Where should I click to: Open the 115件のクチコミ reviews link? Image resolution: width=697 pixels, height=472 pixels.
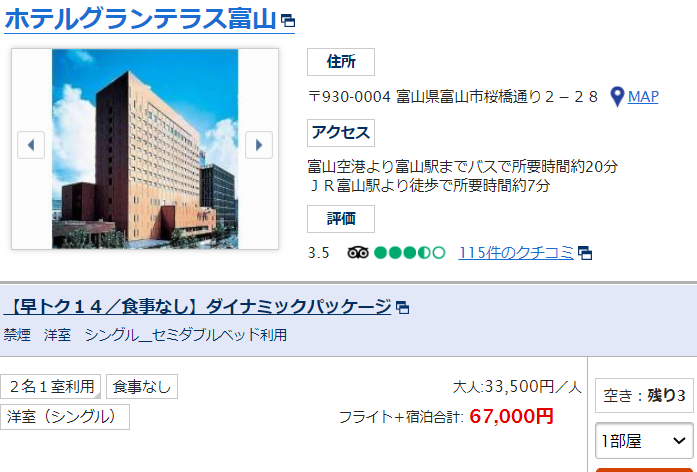(516, 252)
